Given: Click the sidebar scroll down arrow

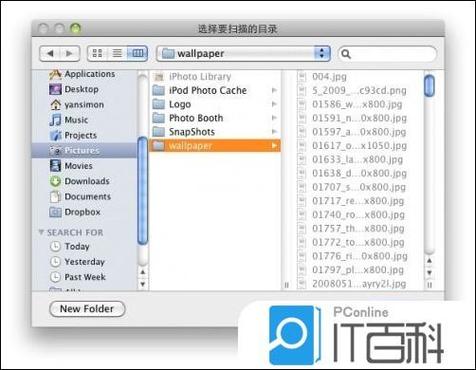Looking at the screenshot, I should pyautogui.click(x=143, y=284).
